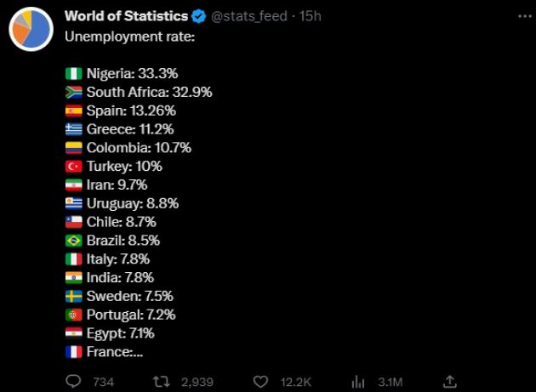Open tweet views analytics icon

358,381
